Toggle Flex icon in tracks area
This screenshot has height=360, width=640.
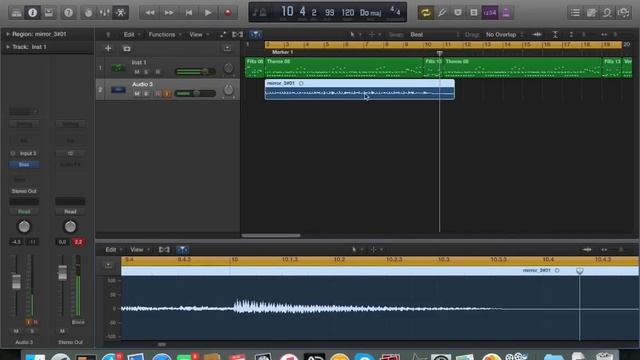click(238, 35)
